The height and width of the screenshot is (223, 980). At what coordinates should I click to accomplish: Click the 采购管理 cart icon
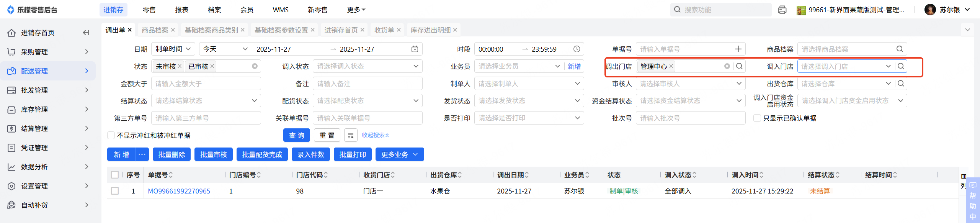tap(11, 52)
